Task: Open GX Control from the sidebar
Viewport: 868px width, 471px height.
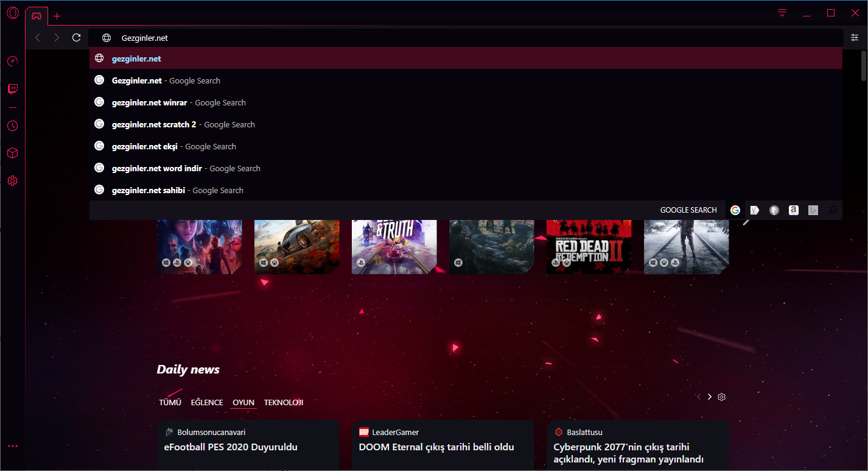Action: tap(13, 61)
